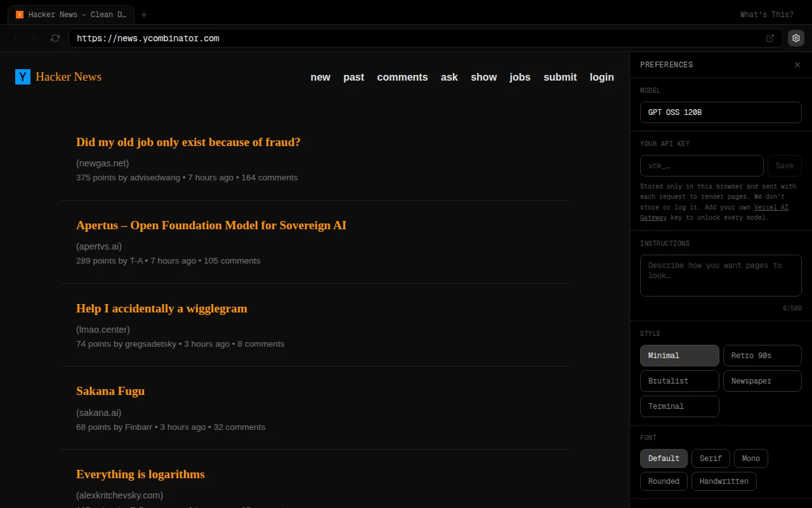
Task: Open the 'past' navigation link
Action: [354, 77]
